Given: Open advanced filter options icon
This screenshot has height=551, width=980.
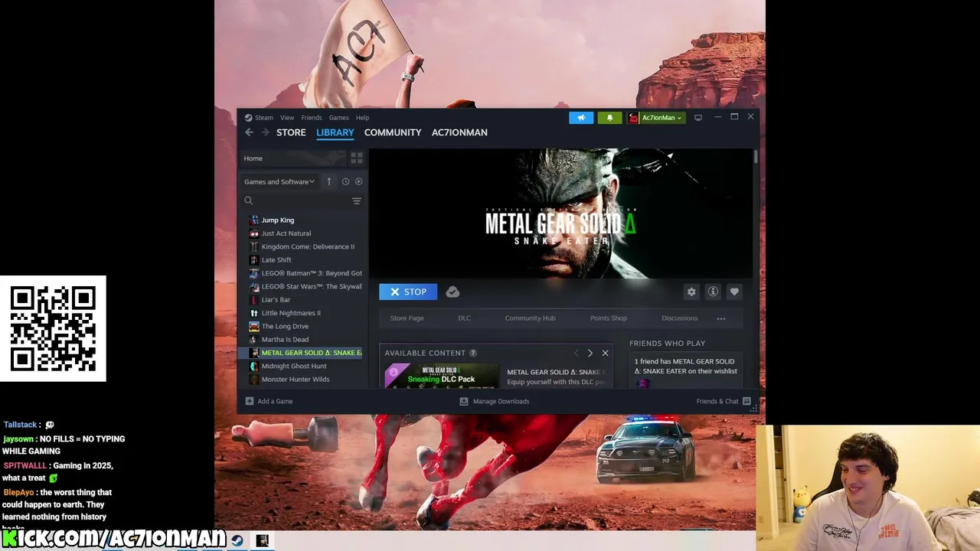Looking at the screenshot, I should click(357, 201).
